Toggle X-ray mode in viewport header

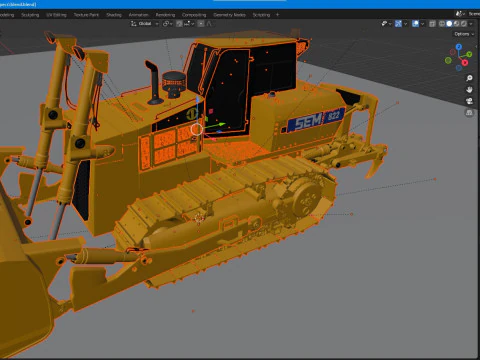point(432,24)
